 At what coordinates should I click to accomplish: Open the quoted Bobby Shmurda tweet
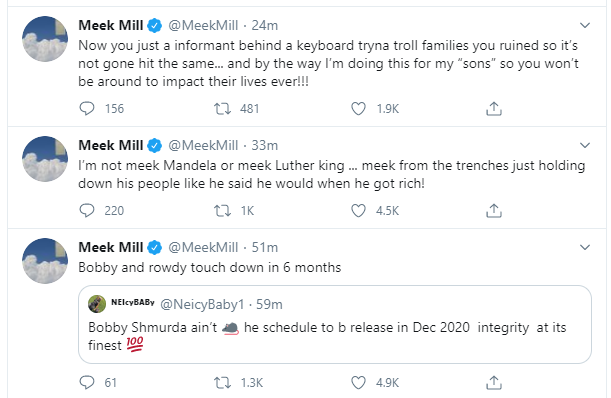(x=335, y=324)
